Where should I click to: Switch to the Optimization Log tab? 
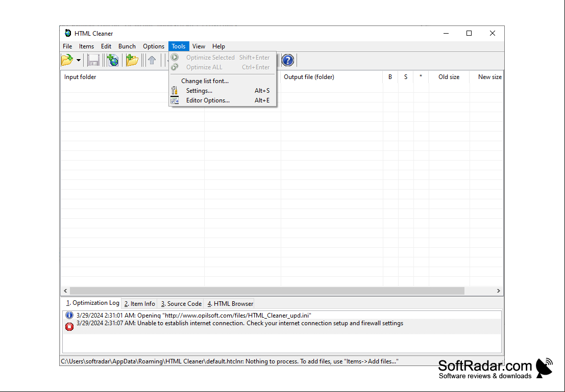pyautogui.click(x=92, y=303)
